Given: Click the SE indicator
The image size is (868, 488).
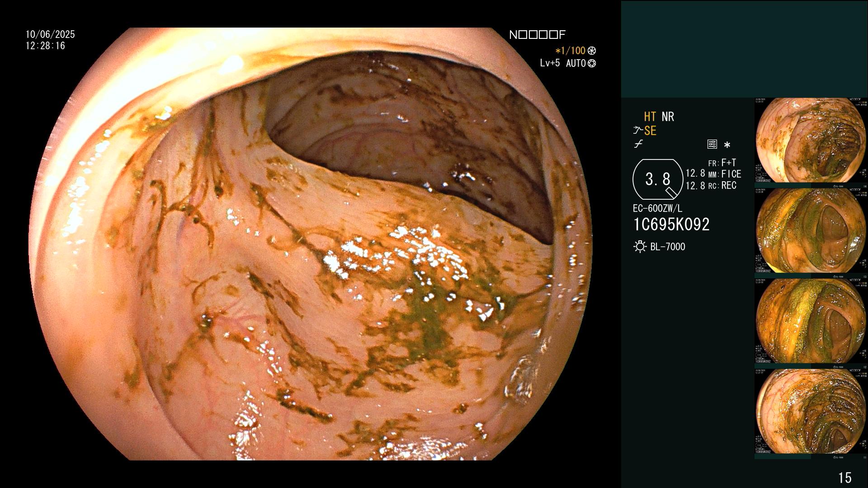Looking at the screenshot, I should point(650,131).
